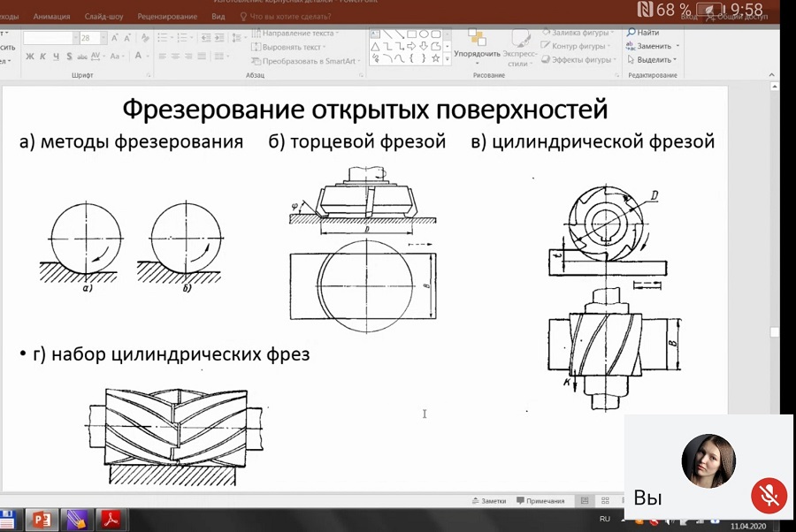Click the Найти button

(x=643, y=33)
